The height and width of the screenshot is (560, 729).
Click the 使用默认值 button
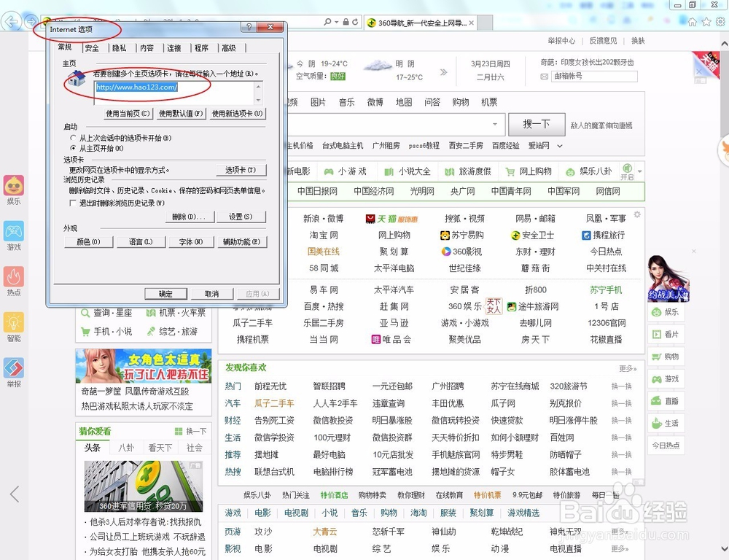coord(181,114)
